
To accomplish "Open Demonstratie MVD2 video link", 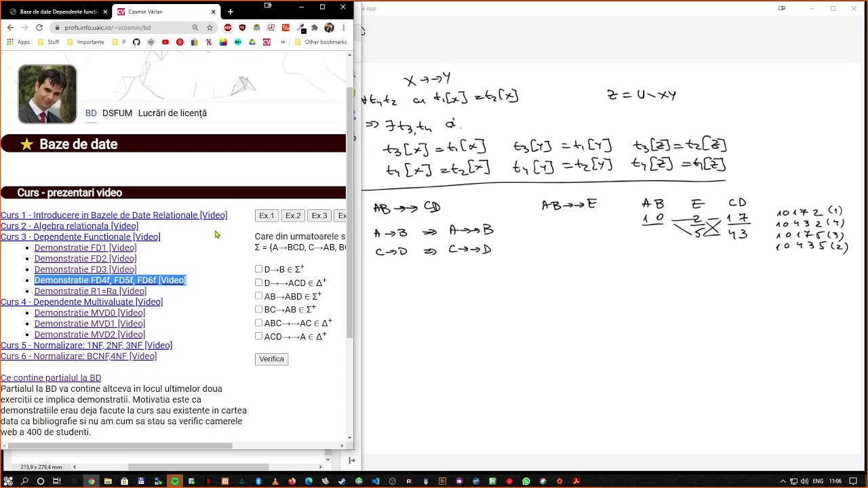I will 90,334.
